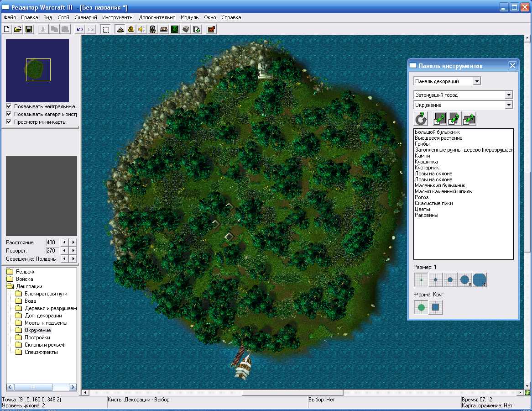Open the AI Editor green face icon
532x411 pixels.
coord(175,30)
